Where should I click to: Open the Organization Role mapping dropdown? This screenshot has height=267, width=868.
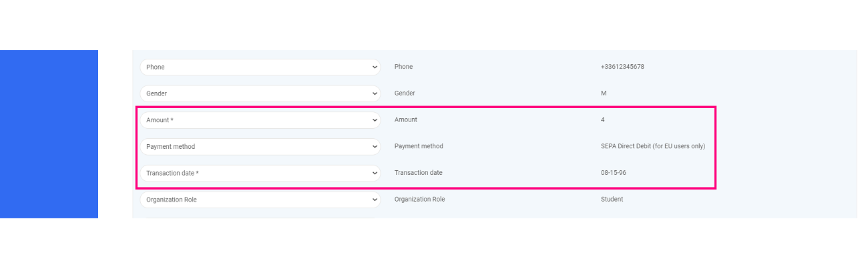[x=260, y=200]
